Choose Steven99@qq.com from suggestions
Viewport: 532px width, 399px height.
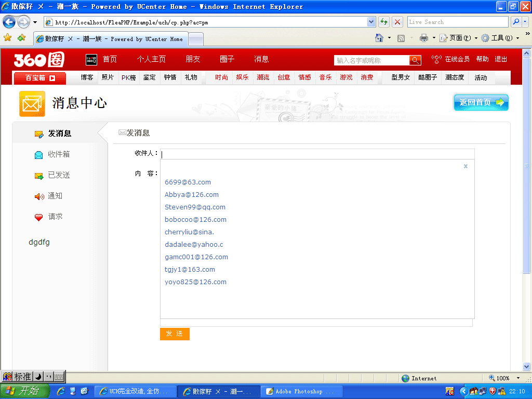pos(195,207)
